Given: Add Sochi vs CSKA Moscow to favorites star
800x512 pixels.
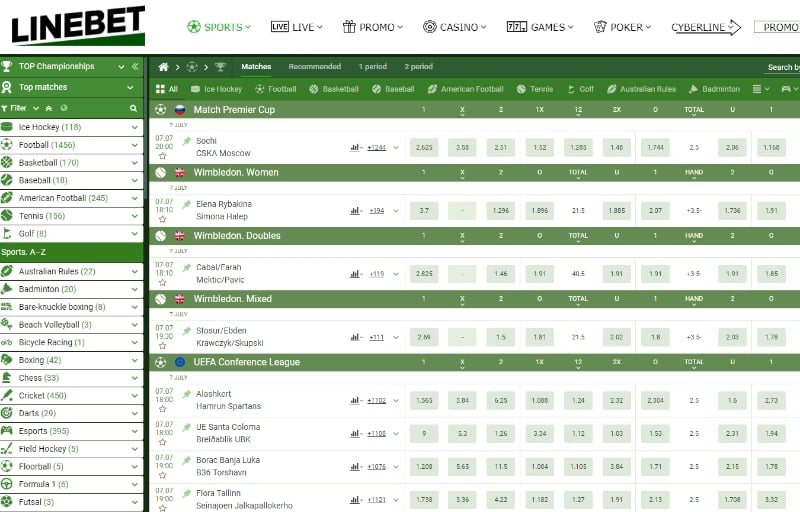Looking at the screenshot, I should pos(163,156).
